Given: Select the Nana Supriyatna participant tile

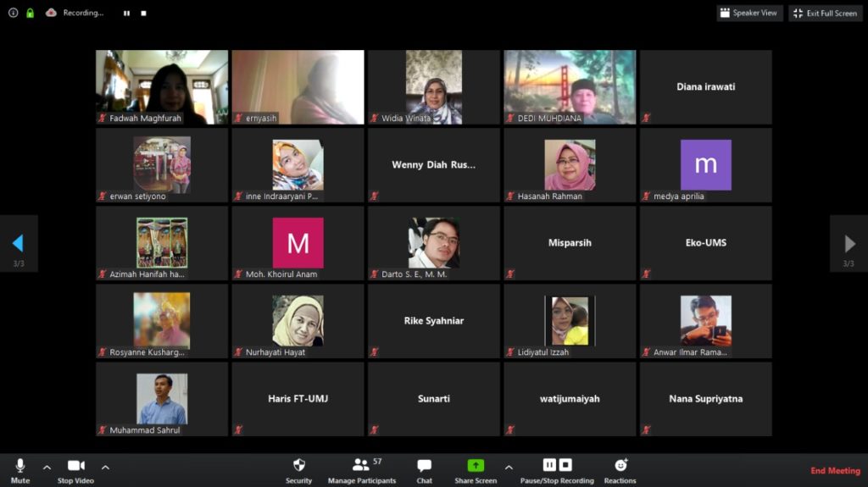Looking at the screenshot, I should coord(706,399).
